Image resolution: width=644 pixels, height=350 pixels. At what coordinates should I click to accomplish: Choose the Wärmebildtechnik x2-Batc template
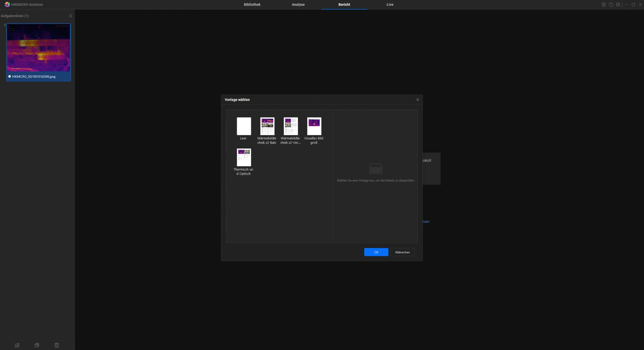(x=267, y=127)
